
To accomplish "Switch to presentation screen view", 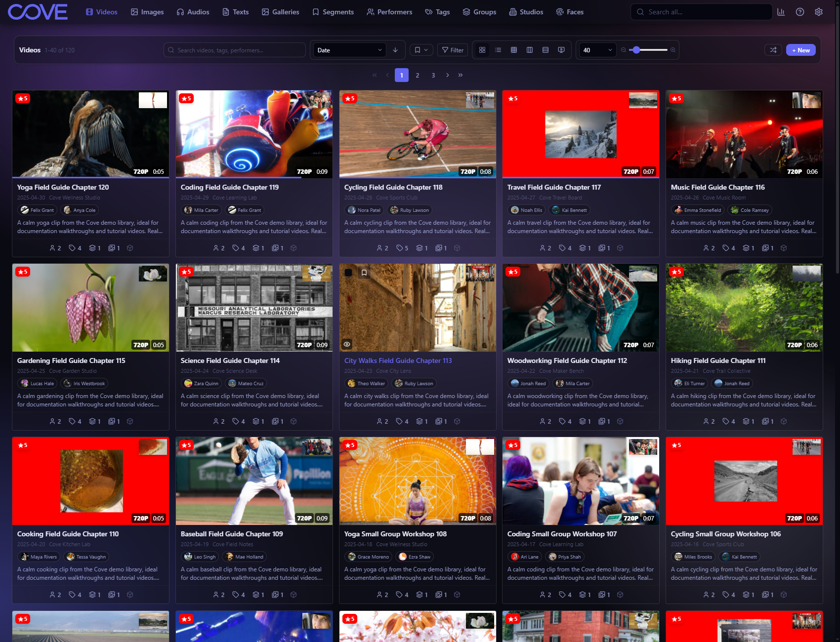I will pos(561,50).
